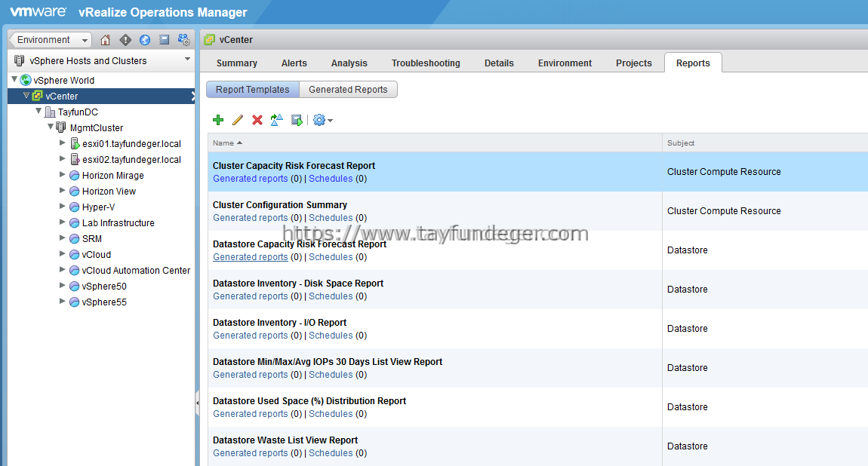This screenshot has width=868, height=466.
Task: Click the Subject column header
Action: tap(765, 143)
